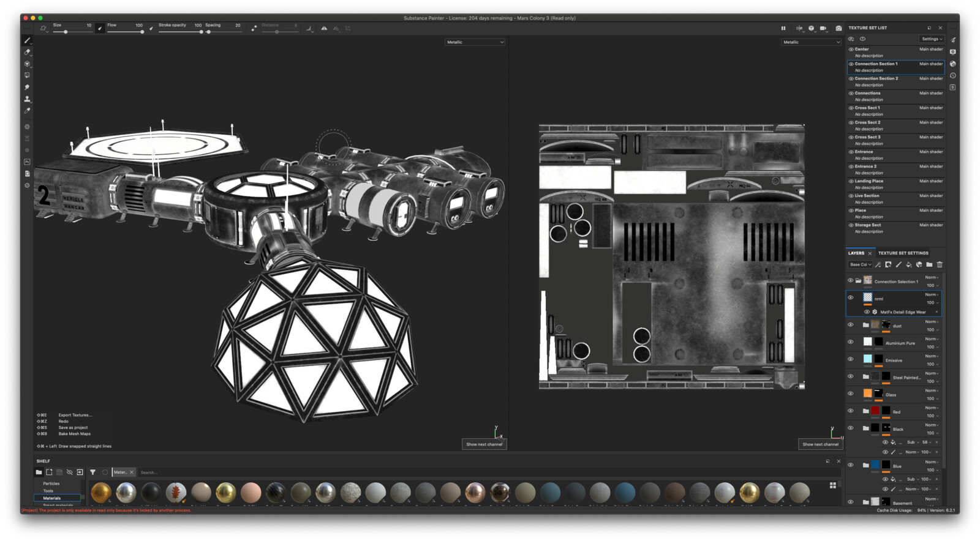This screenshot has height=541, width=980.
Task: Click the pause rendering icon
Action: (783, 28)
